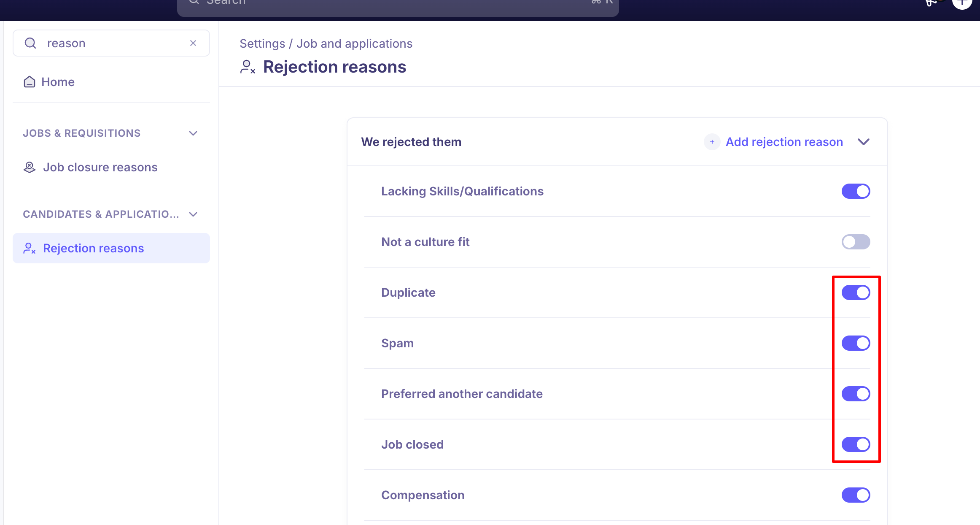Clear the "reason" sidebar search text
Screen dimensions: 980x525
[x=193, y=43]
